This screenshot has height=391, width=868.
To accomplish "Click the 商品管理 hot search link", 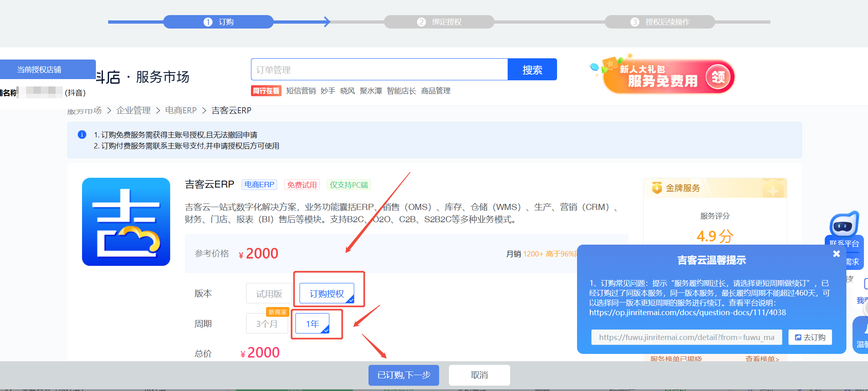I will tap(436, 91).
